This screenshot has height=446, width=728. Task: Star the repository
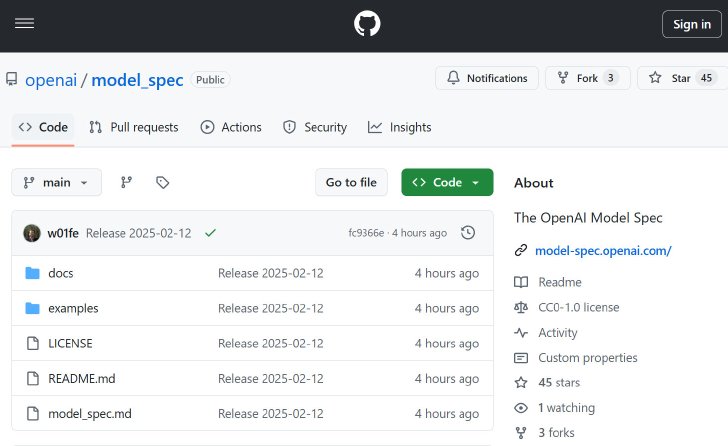click(681, 78)
